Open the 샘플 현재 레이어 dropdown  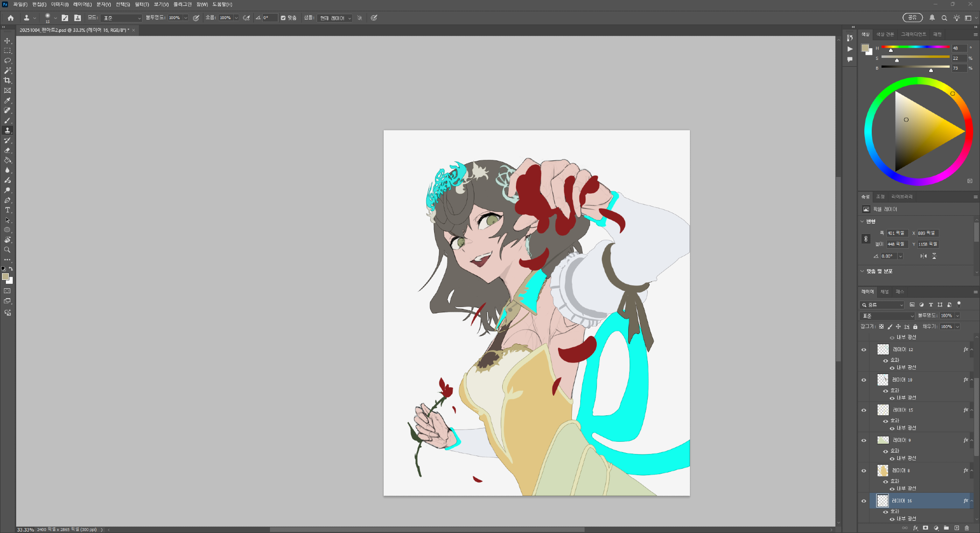(335, 18)
